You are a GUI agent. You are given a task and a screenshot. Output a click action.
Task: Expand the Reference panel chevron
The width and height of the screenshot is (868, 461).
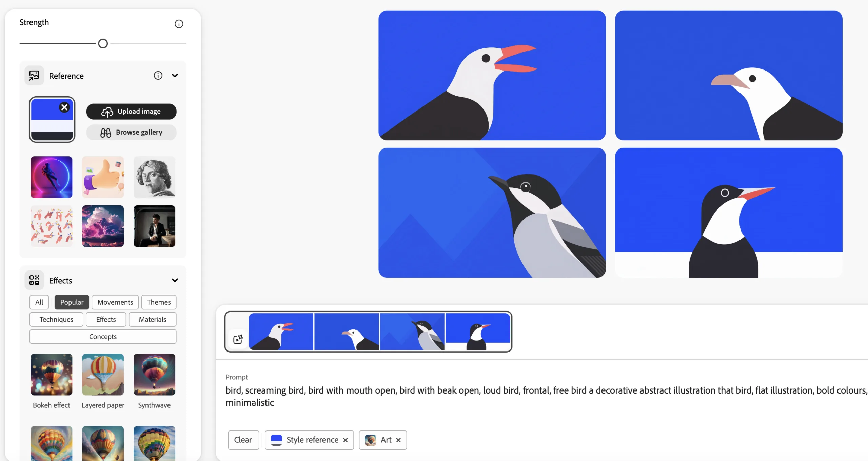(x=176, y=75)
